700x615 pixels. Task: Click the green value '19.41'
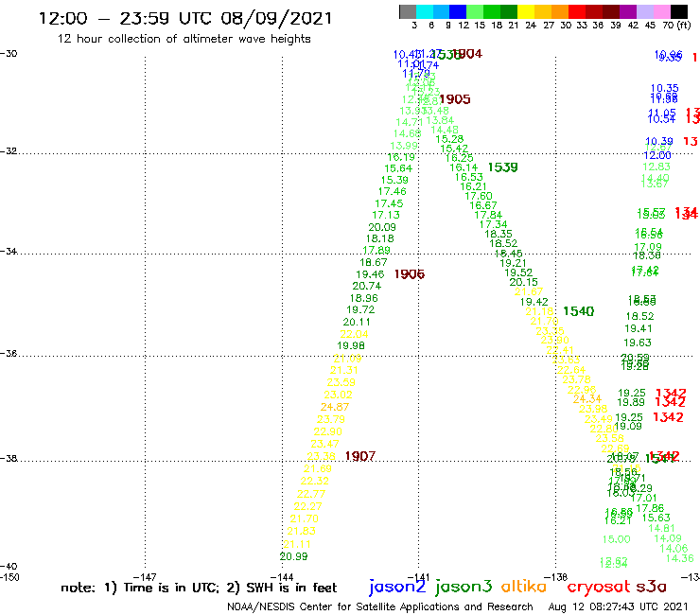tap(639, 328)
